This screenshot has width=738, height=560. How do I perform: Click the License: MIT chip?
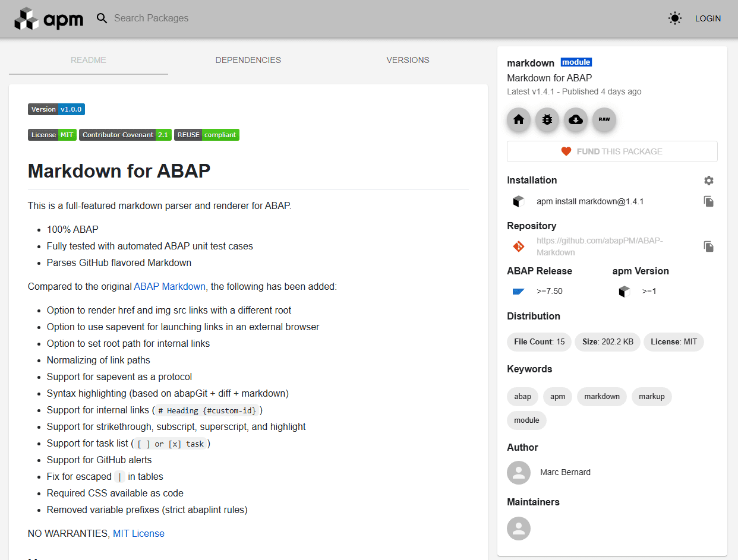click(674, 342)
